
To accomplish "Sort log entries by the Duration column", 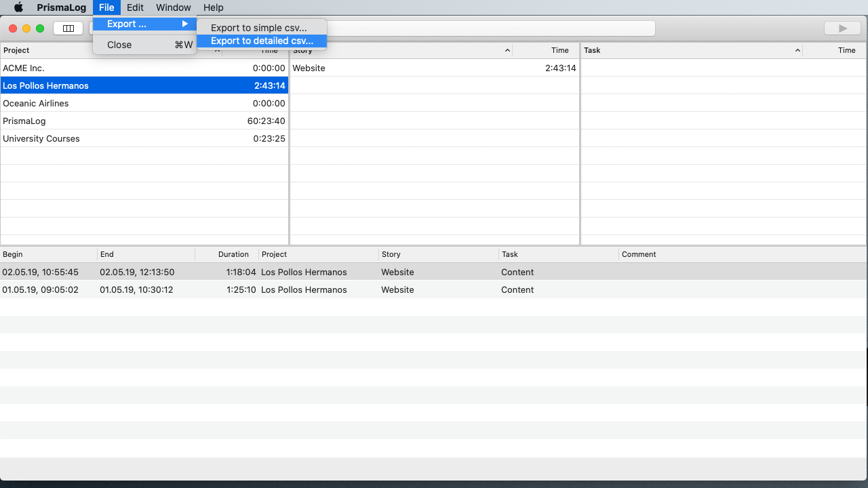I will point(227,254).
